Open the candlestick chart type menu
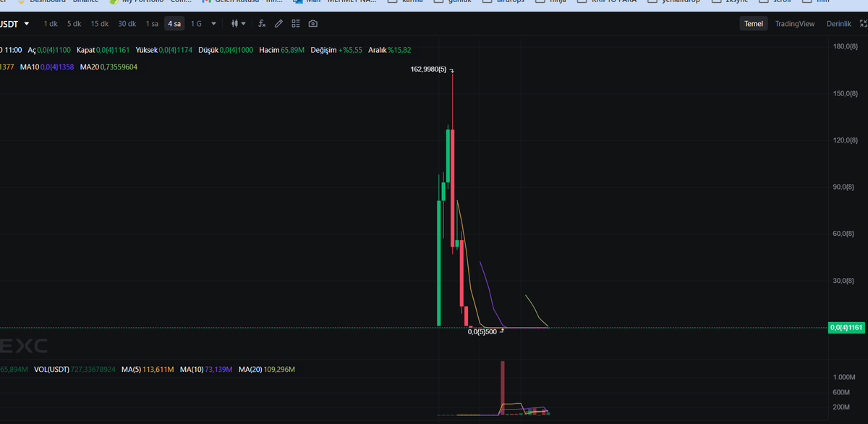This screenshot has height=424, width=868. pos(238,24)
